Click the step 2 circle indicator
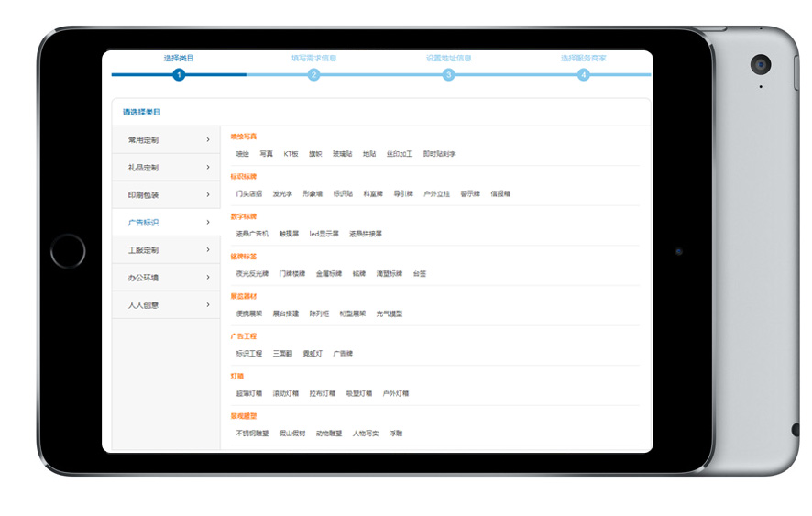 313,75
